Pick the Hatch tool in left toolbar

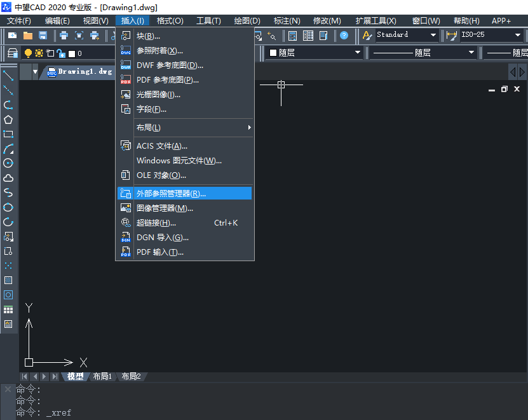pyautogui.click(x=8, y=280)
